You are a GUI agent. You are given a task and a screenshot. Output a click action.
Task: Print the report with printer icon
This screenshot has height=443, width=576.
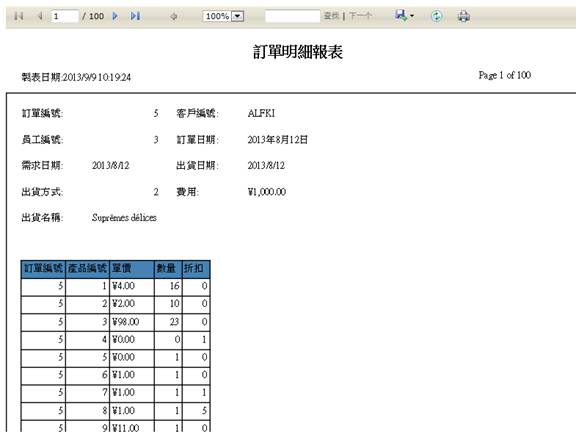click(x=464, y=16)
